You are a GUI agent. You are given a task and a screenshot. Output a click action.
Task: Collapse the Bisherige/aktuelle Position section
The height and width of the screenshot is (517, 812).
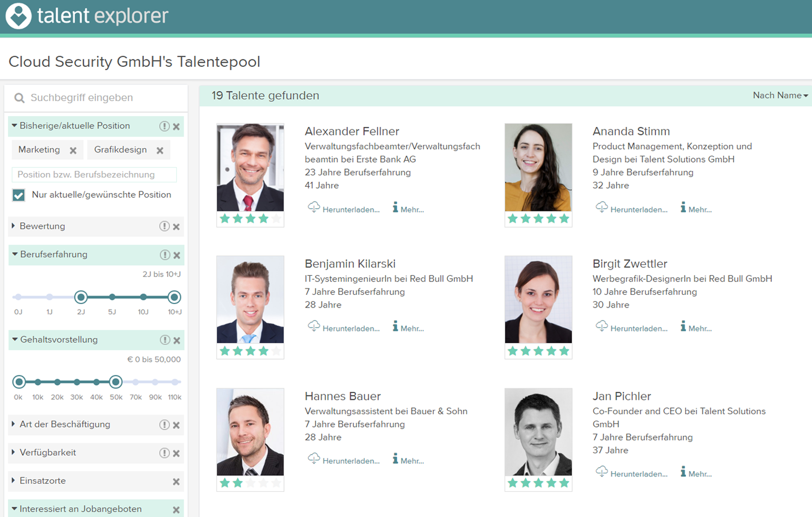tap(14, 126)
